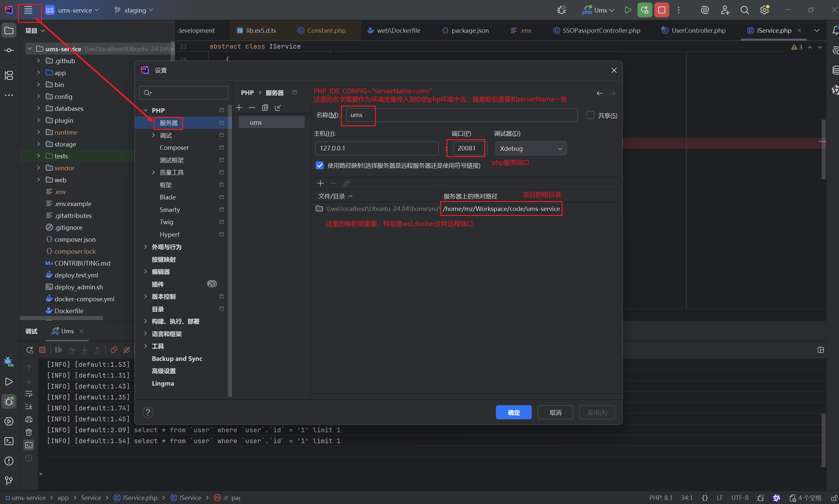Expand the vendor folder in project tree

point(39,168)
